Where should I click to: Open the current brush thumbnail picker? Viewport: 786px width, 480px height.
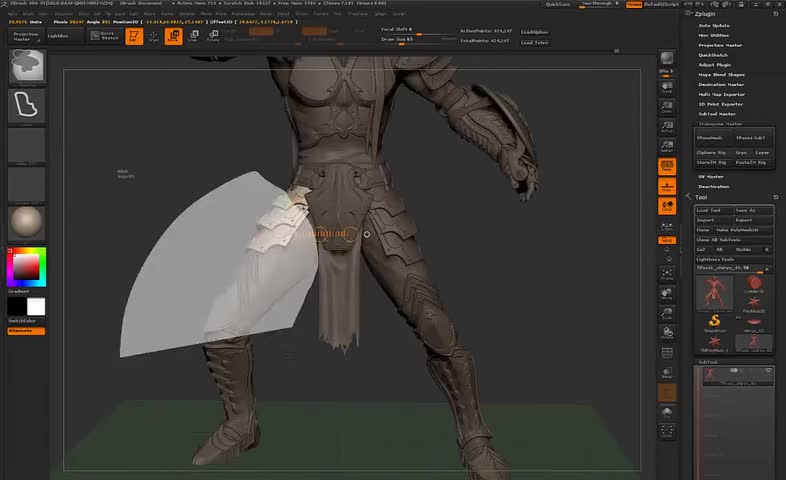(x=27, y=66)
